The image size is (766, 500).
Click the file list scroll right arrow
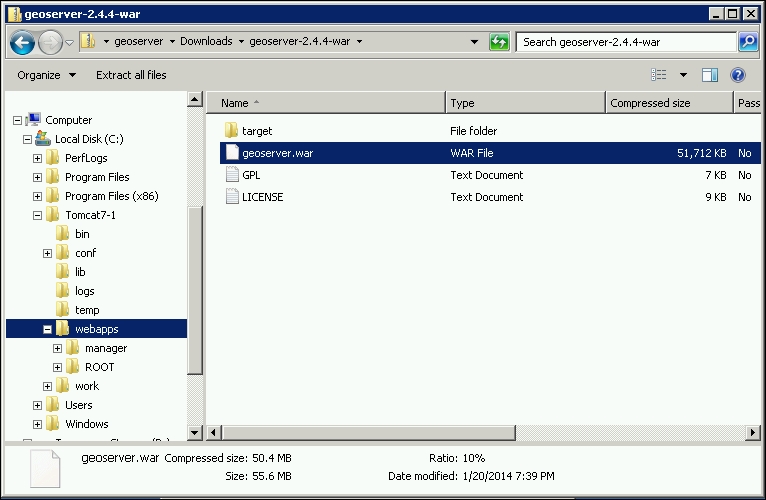point(752,432)
